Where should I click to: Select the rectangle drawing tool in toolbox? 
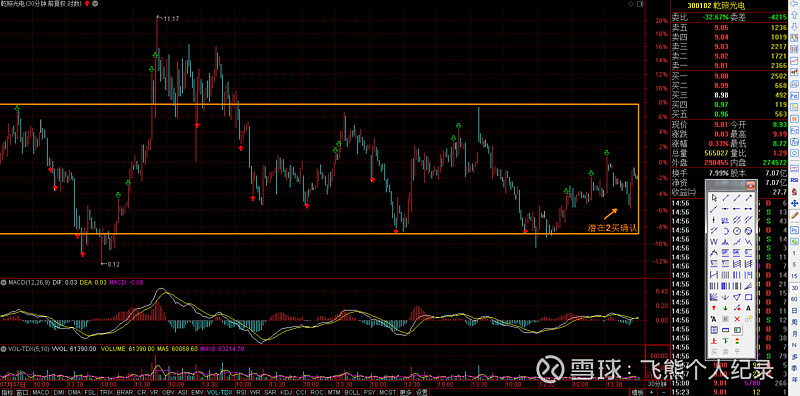[748, 297]
